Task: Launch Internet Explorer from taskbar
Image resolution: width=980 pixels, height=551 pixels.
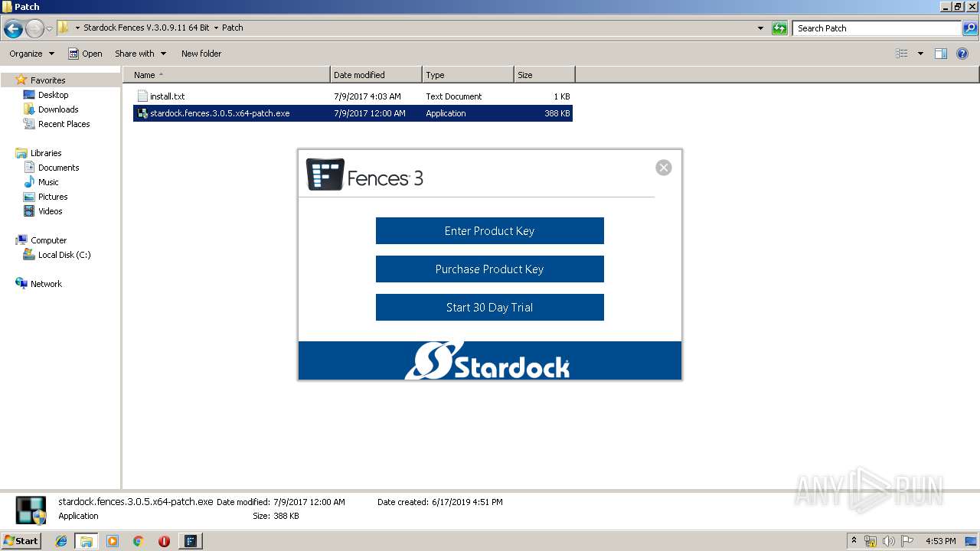Action: (61, 541)
